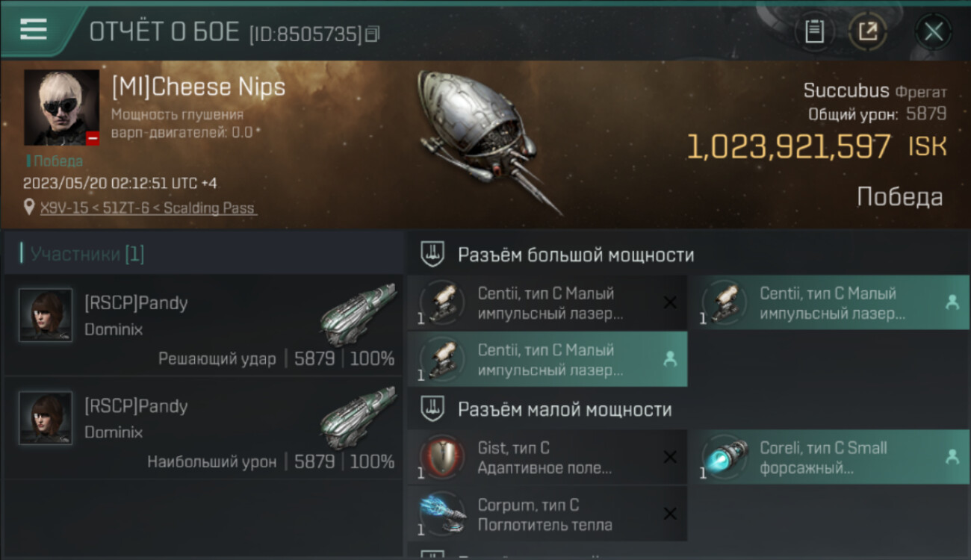Open the clipboard report icon
This screenshot has width=971, height=560.
click(814, 31)
